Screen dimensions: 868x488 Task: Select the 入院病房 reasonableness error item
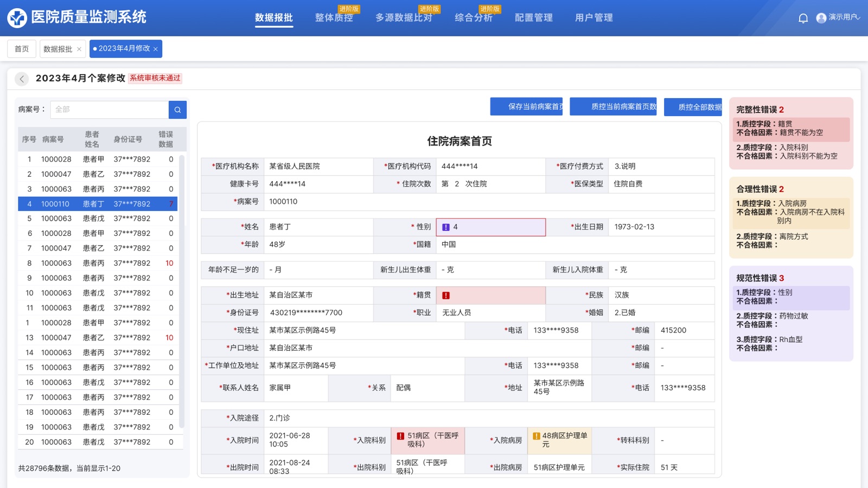pos(790,212)
